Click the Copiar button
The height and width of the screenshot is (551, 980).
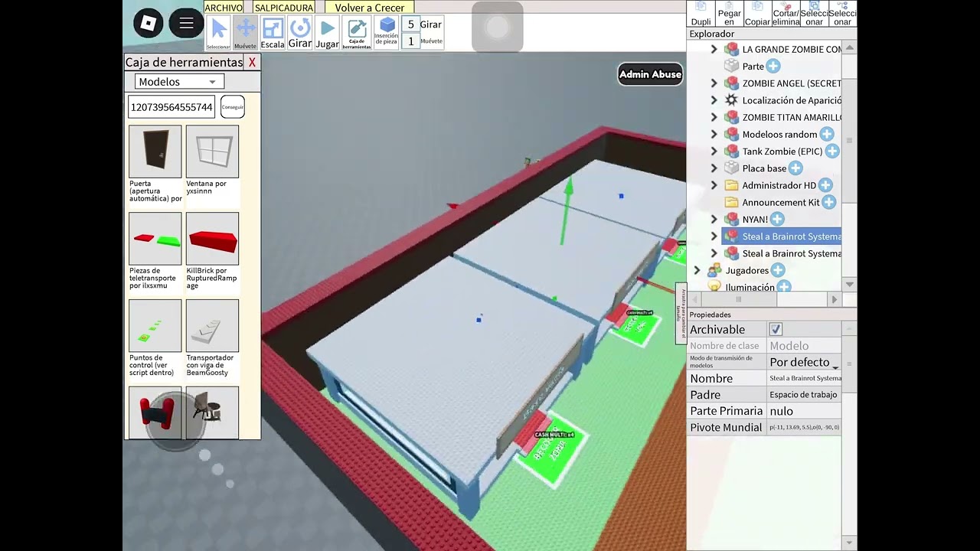tap(757, 14)
